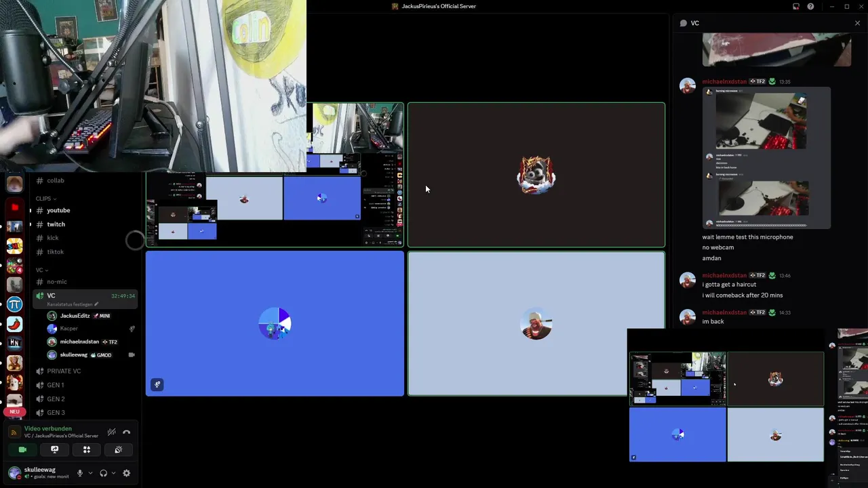
Task: Open the Help question mark icon
Action: pyautogui.click(x=811, y=7)
